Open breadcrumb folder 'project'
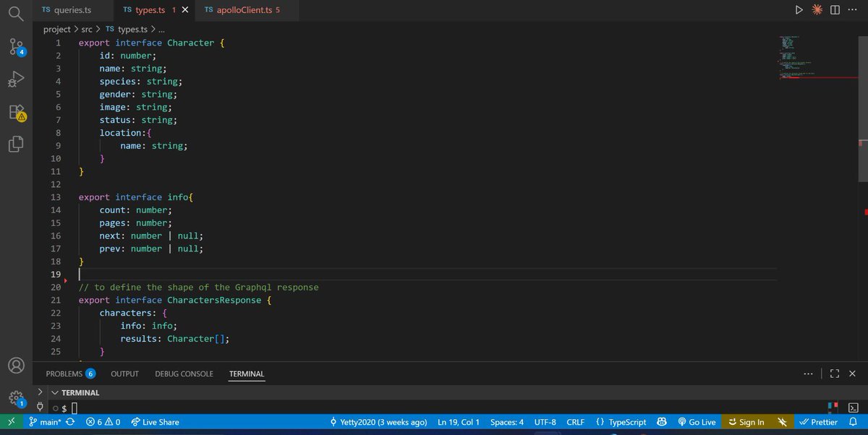The image size is (868, 435). [57, 29]
